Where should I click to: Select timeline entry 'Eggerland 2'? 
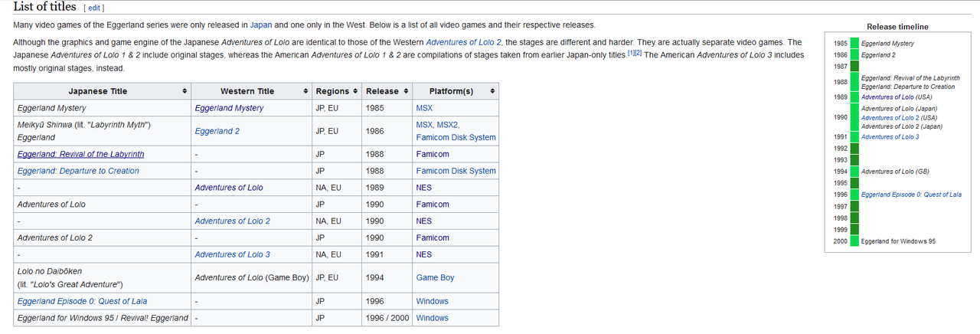click(x=878, y=55)
